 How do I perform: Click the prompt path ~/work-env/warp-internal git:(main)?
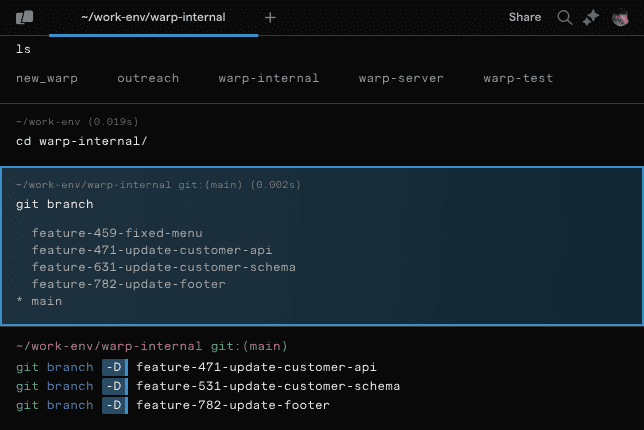[152, 346]
